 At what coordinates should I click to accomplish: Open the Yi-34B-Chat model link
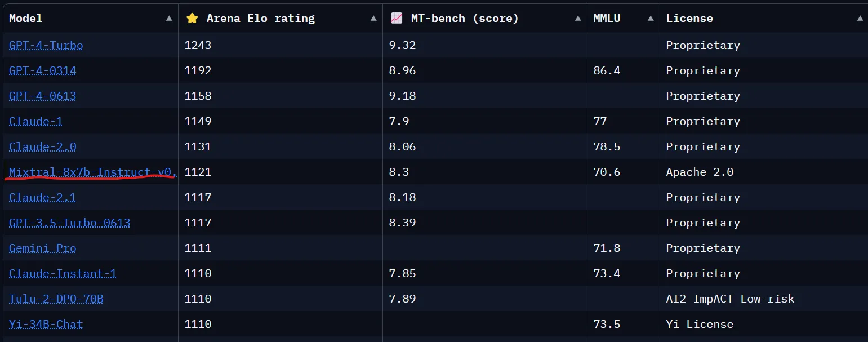point(46,324)
